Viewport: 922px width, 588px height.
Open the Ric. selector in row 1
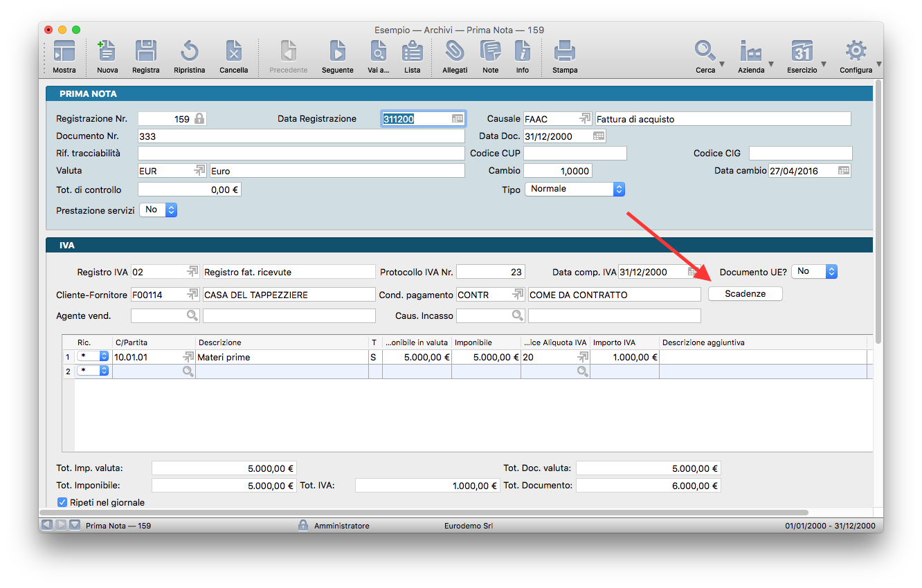[x=93, y=357]
